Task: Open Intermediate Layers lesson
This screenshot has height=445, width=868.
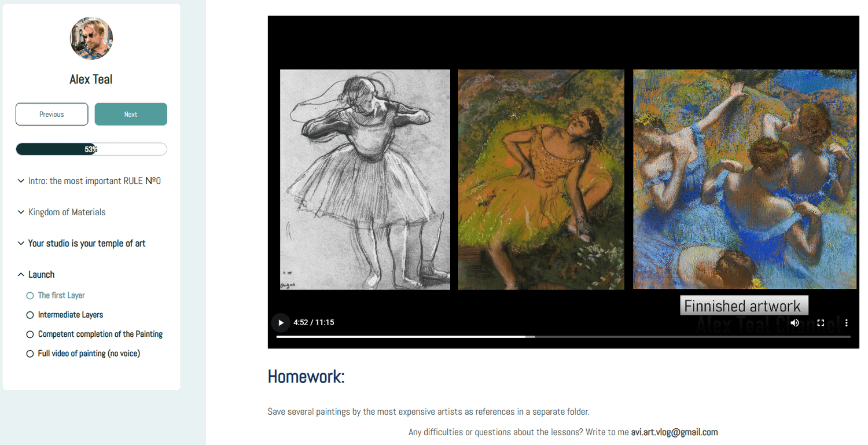Action: [71, 315]
